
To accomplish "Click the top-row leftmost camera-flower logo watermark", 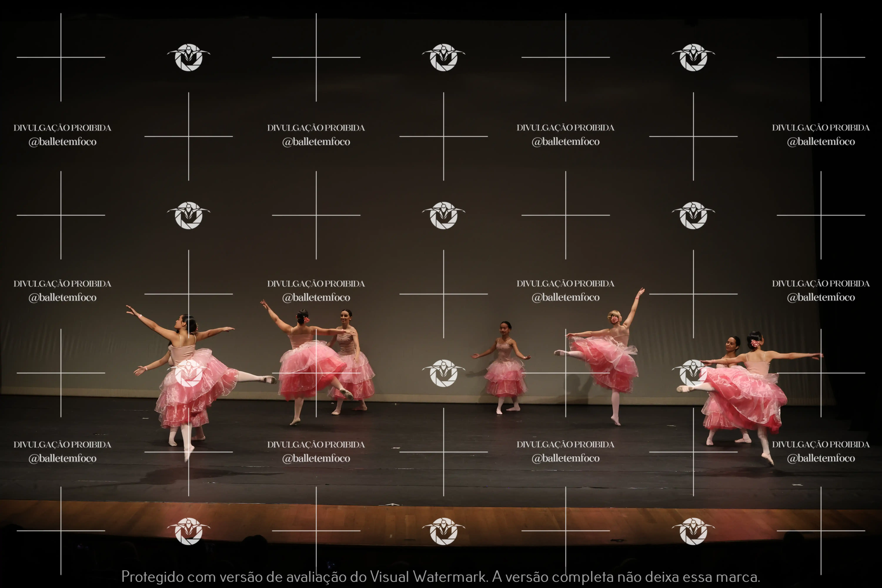I will pyautogui.click(x=189, y=57).
